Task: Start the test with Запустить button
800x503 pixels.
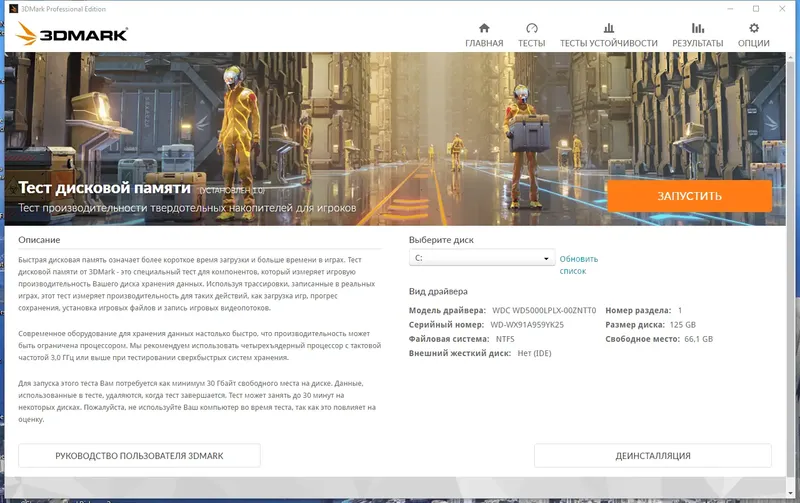Action: [x=689, y=196]
